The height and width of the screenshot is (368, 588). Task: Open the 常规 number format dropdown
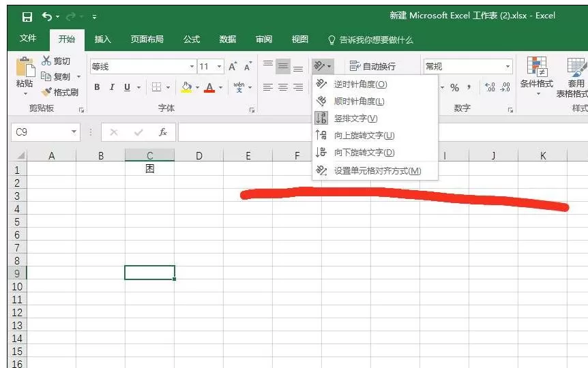508,67
